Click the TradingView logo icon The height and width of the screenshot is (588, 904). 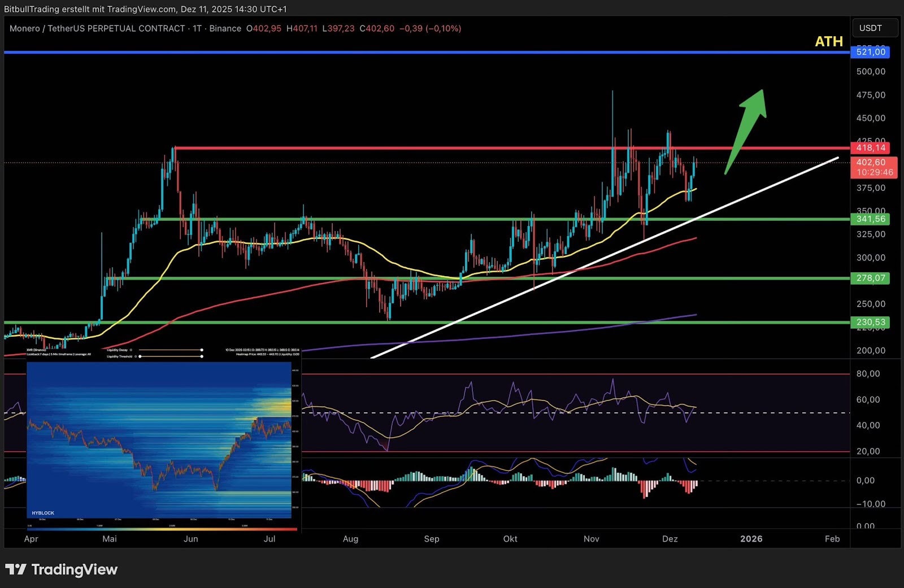16,569
